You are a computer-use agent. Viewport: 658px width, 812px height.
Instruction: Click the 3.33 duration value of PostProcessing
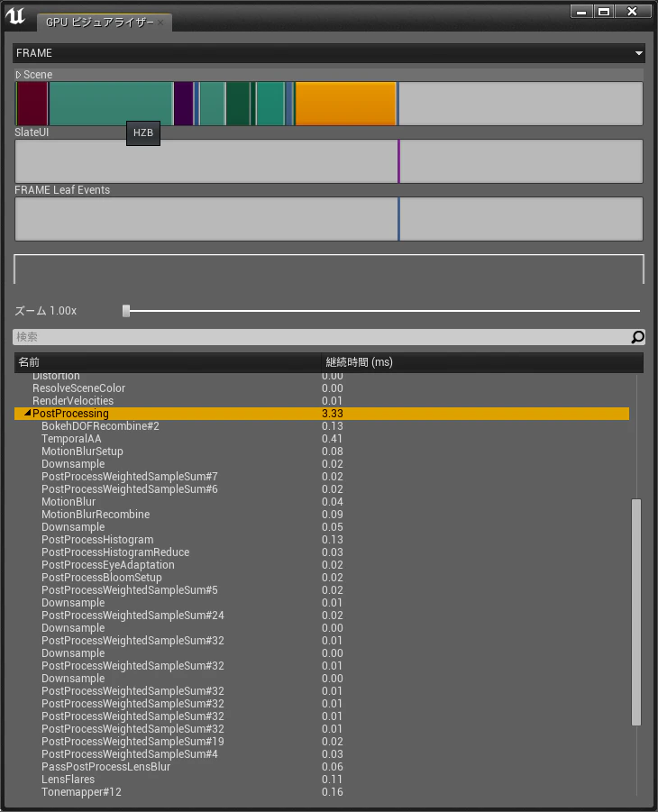[332, 414]
